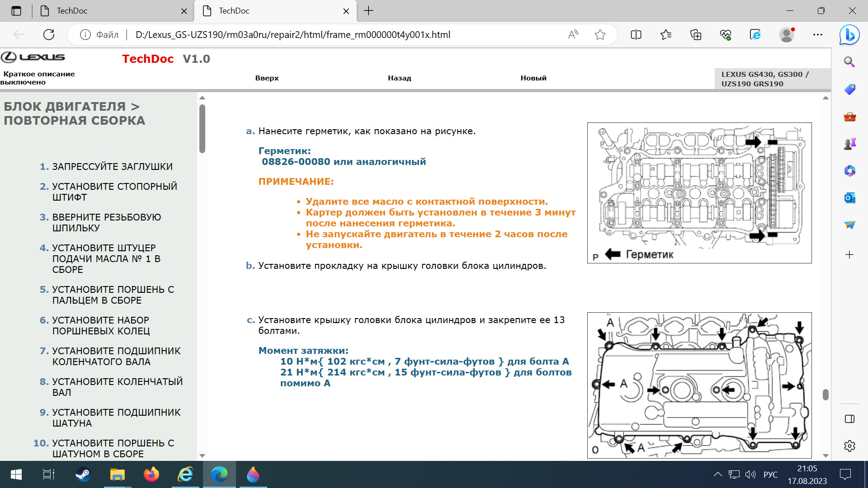Open Outlook in Edge sidebar
Screen dimensions: 868x488
pyautogui.click(x=849, y=198)
